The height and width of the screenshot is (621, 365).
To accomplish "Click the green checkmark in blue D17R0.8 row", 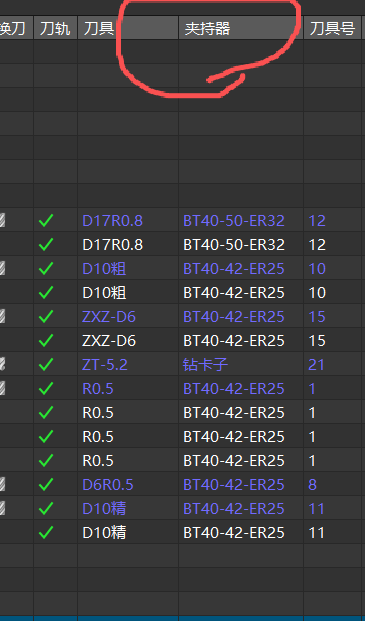I will click(x=46, y=220).
